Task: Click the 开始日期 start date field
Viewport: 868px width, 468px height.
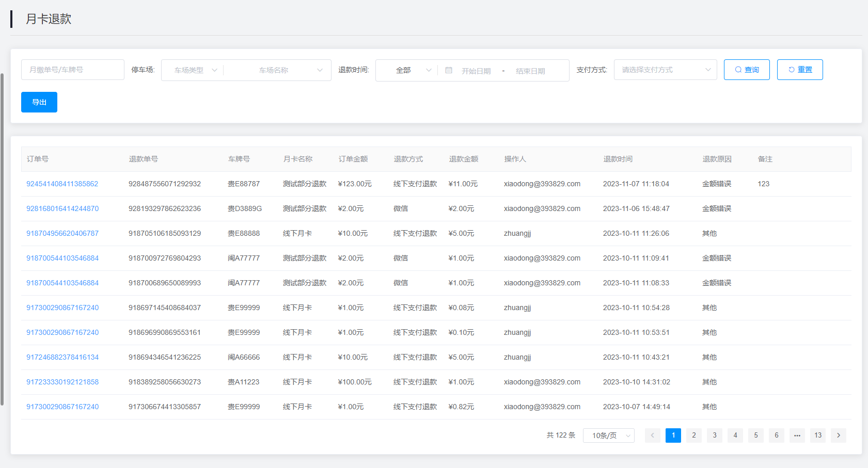Action: (x=476, y=71)
